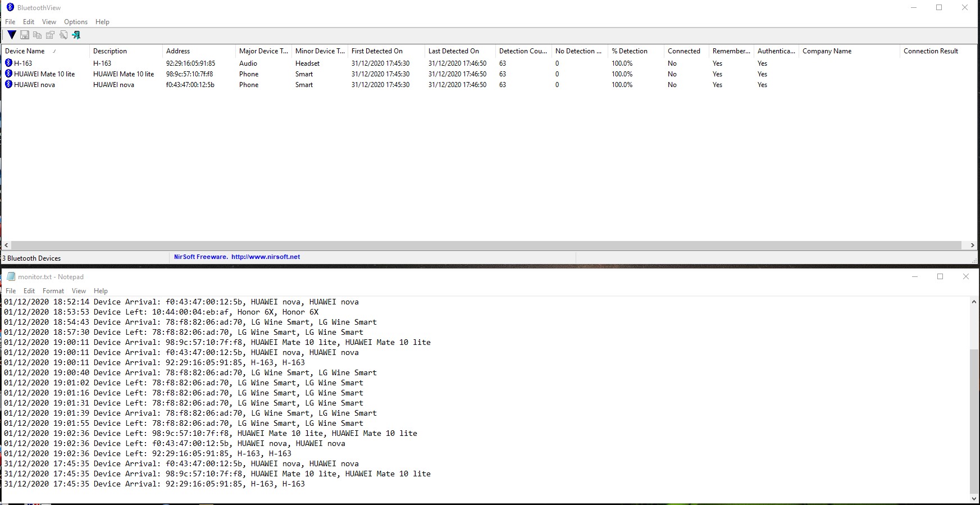Screen dimensions: 980x505
Task: Open the View menu in BluetoothView
Action: point(49,22)
